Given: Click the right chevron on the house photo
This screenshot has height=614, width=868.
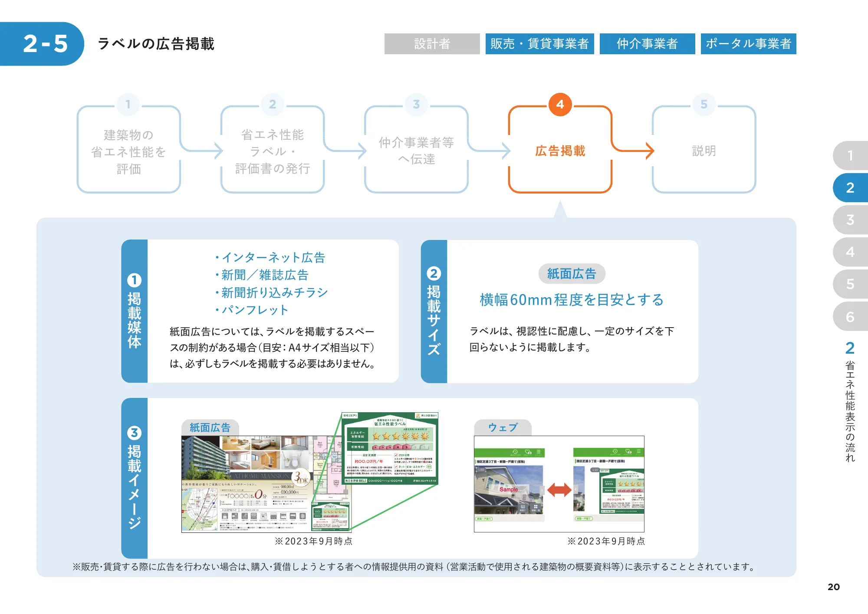Looking at the screenshot, I should pos(542,490).
